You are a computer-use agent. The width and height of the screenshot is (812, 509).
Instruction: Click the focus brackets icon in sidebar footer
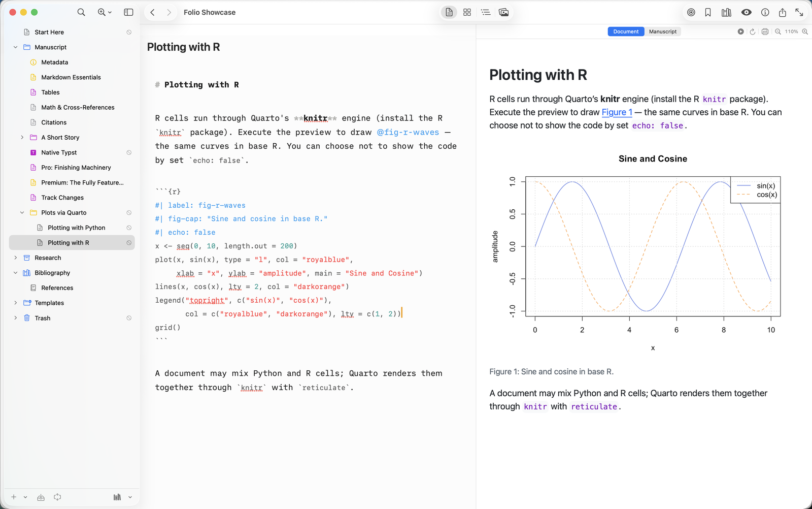[x=57, y=497]
